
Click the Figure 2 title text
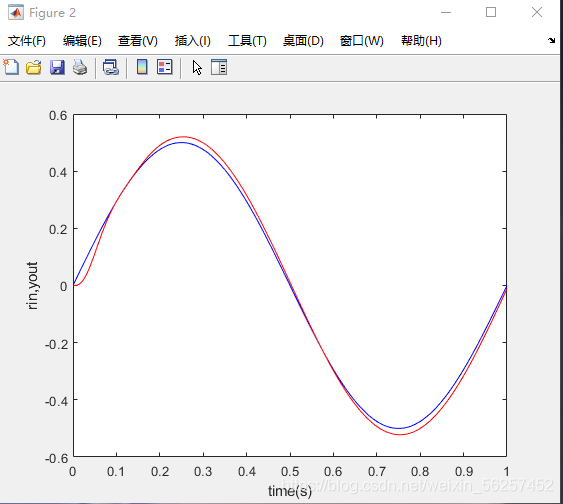52,13
